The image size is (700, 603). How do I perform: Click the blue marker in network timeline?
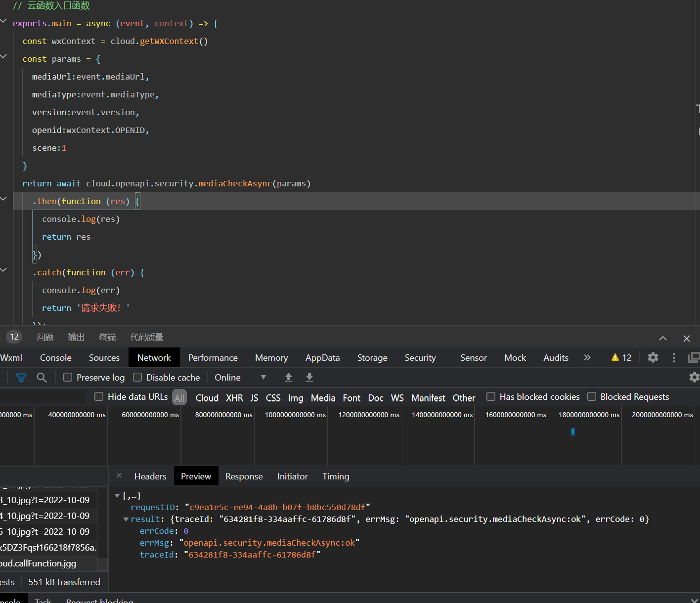573,432
